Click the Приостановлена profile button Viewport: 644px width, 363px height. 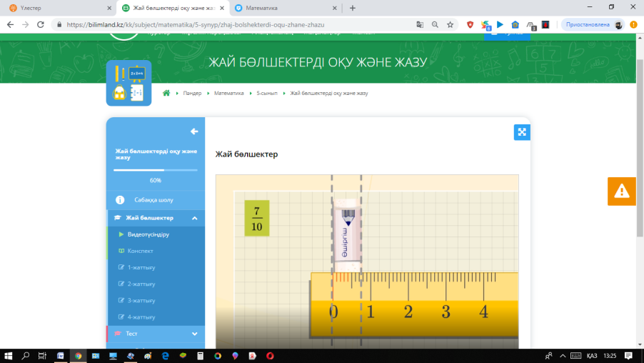(x=593, y=25)
